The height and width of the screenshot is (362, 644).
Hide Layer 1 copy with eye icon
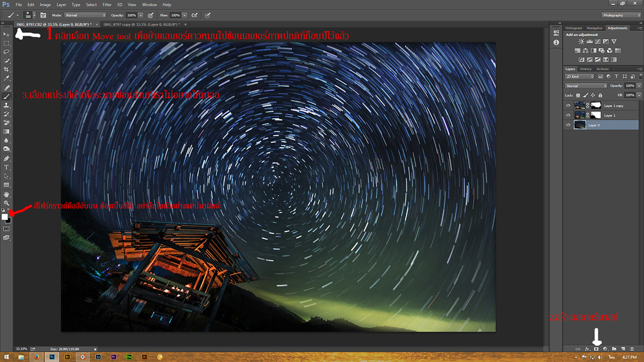(x=568, y=106)
